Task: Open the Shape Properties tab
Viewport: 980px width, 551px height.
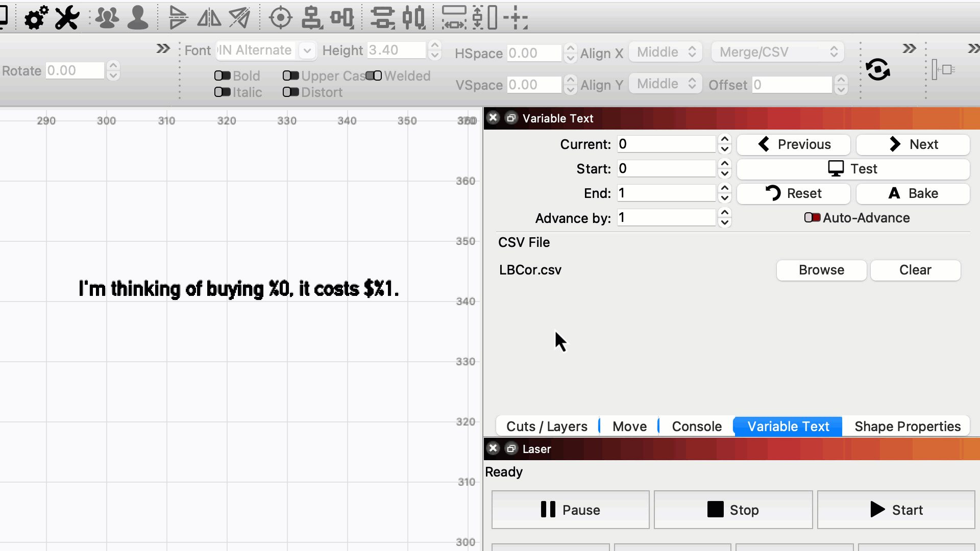Action: point(908,426)
